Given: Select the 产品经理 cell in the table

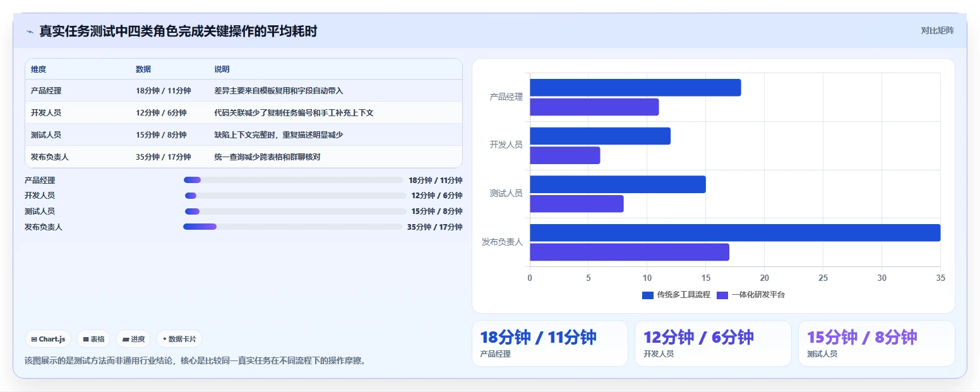Looking at the screenshot, I should [46, 91].
